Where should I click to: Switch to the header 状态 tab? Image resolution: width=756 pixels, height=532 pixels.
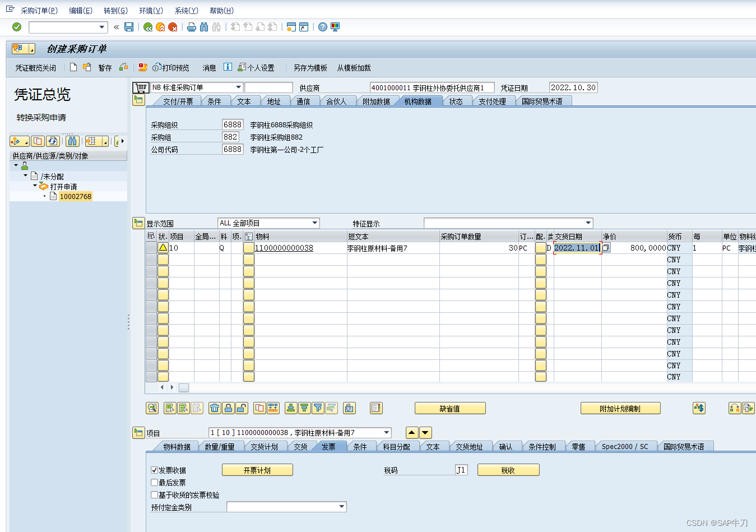[456, 101]
